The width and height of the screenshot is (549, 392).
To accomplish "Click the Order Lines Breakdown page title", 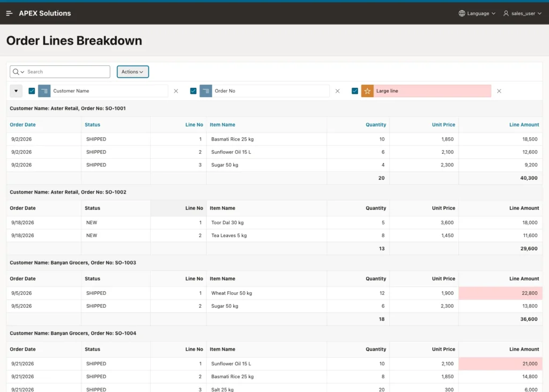I will (x=74, y=41).
